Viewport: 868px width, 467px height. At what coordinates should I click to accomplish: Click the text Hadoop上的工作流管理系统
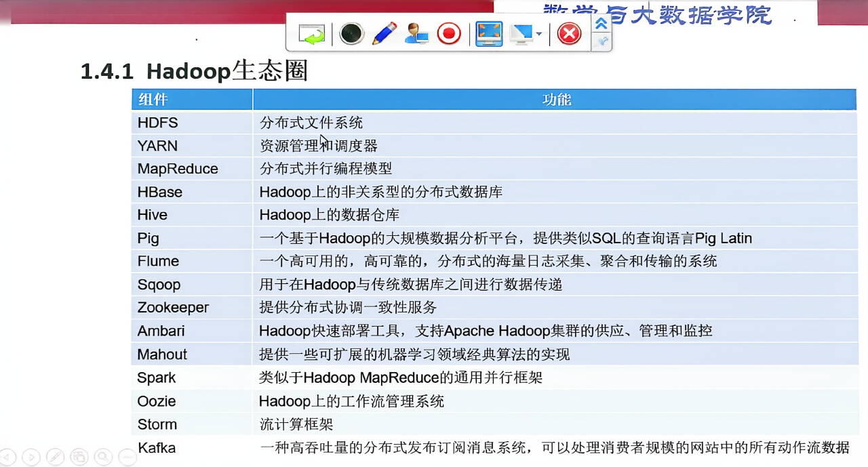pos(352,401)
